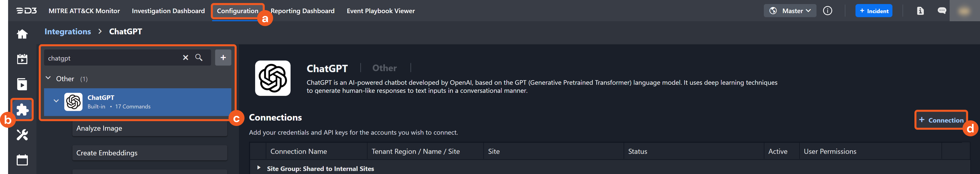Open the Master site dropdown
980x174 pixels.
coord(790,11)
